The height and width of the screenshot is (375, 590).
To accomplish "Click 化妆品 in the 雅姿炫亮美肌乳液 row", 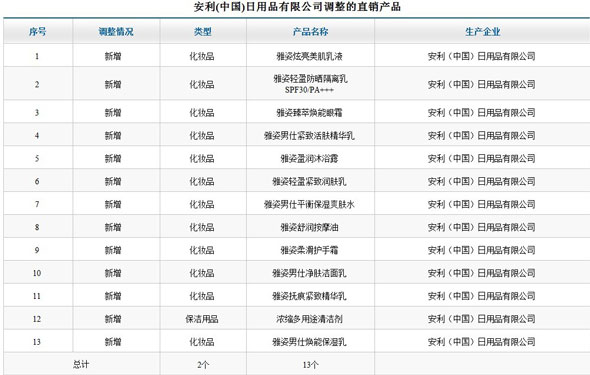I will [202, 56].
